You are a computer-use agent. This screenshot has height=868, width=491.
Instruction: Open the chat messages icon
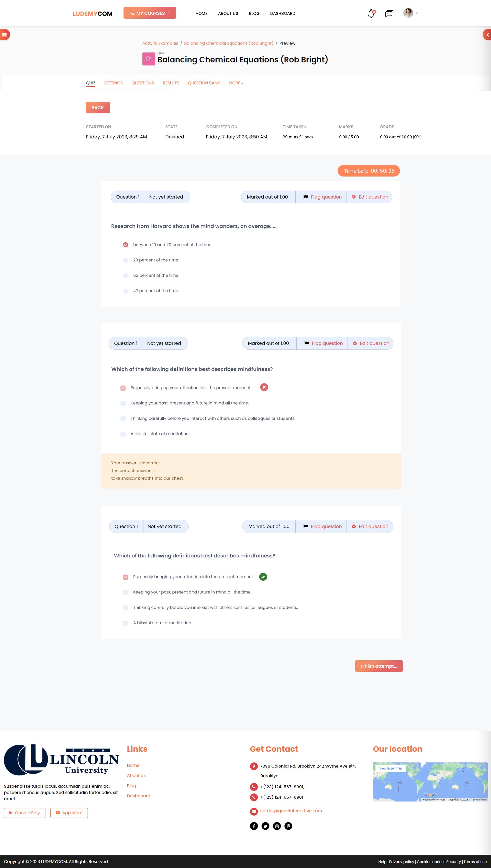point(389,14)
